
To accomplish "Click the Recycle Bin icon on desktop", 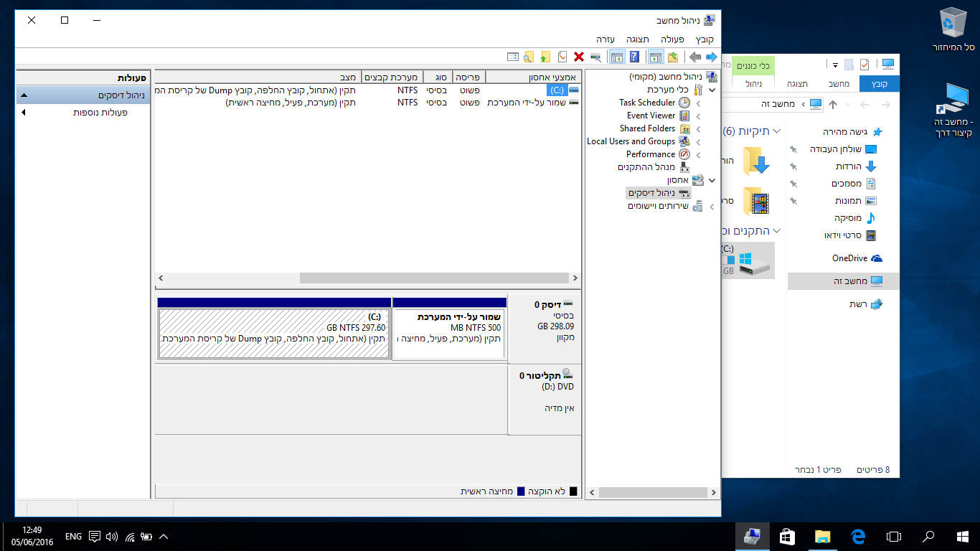I will pyautogui.click(x=953, y=25).
